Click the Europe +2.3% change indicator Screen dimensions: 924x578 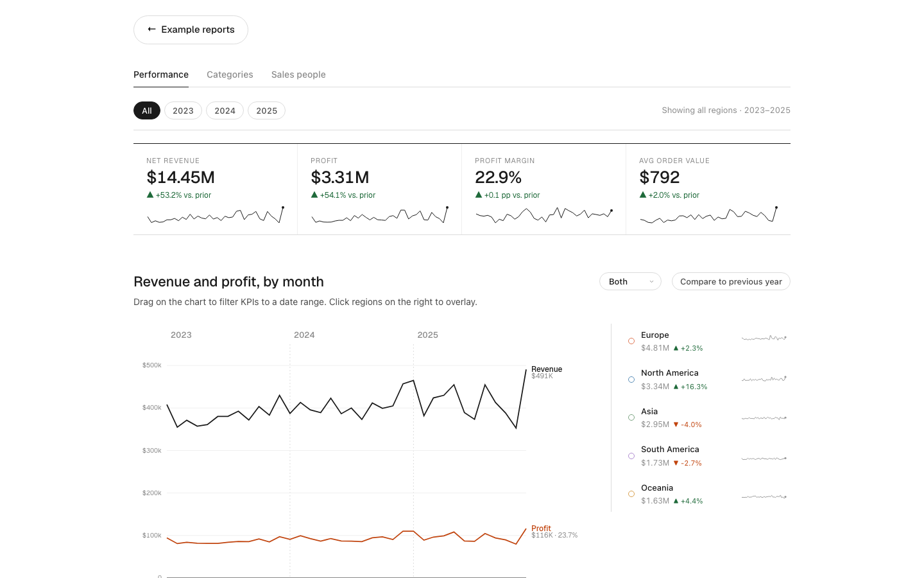tap(688, 348)
